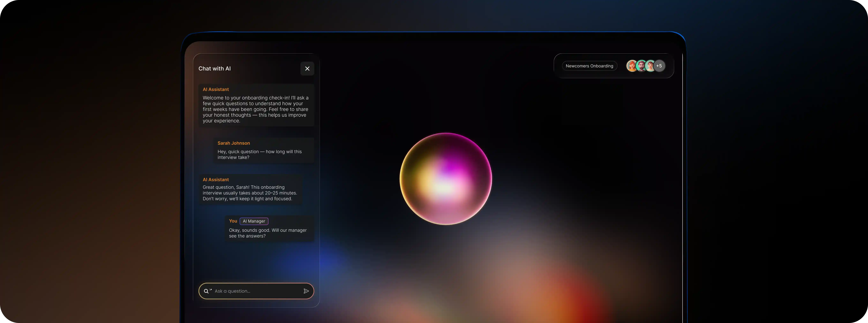Click the send arrow icon
Image resolution: width=868 pixels, height=323 pixels.
[x=306, y=291]
